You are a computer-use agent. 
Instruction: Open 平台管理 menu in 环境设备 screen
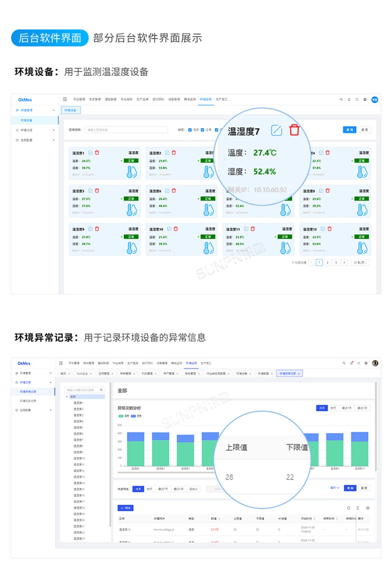click(x=79, y=99)
